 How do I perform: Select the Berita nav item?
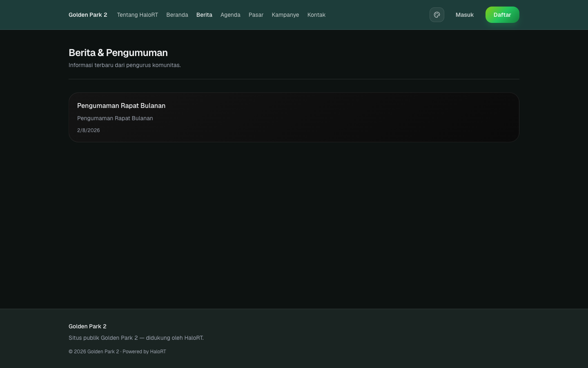204,15
